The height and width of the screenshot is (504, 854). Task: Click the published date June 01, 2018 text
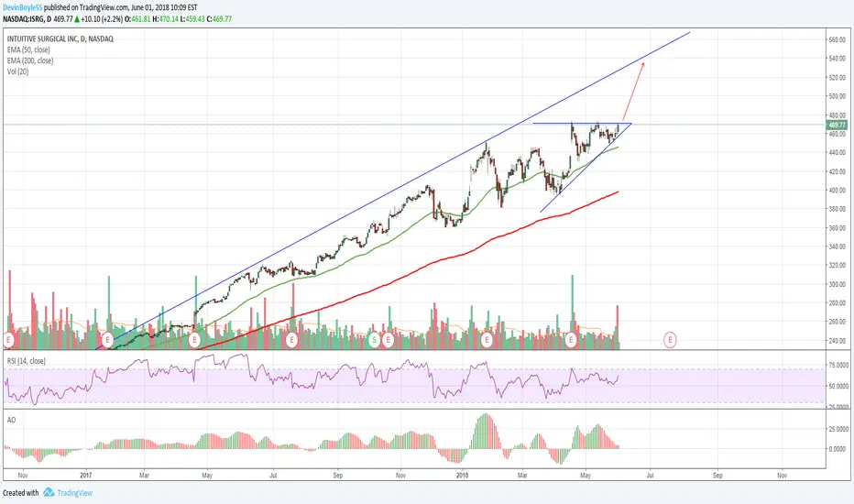(x=152, y=7)
